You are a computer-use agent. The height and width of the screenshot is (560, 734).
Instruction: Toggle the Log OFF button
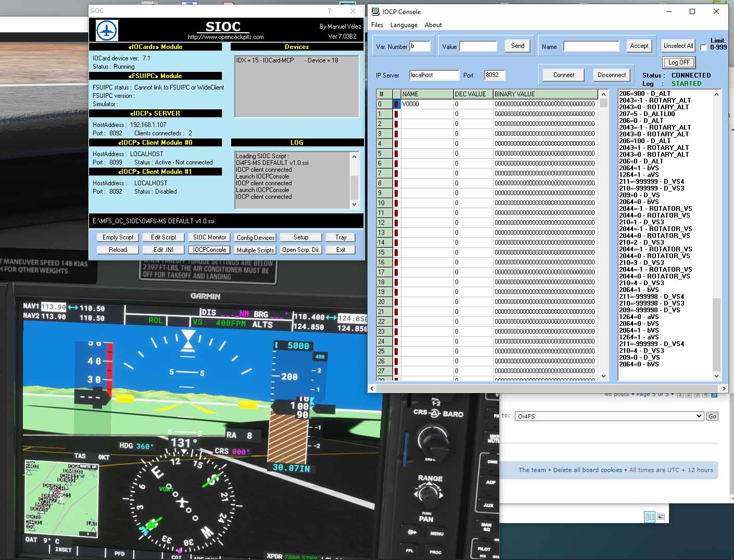679,62
